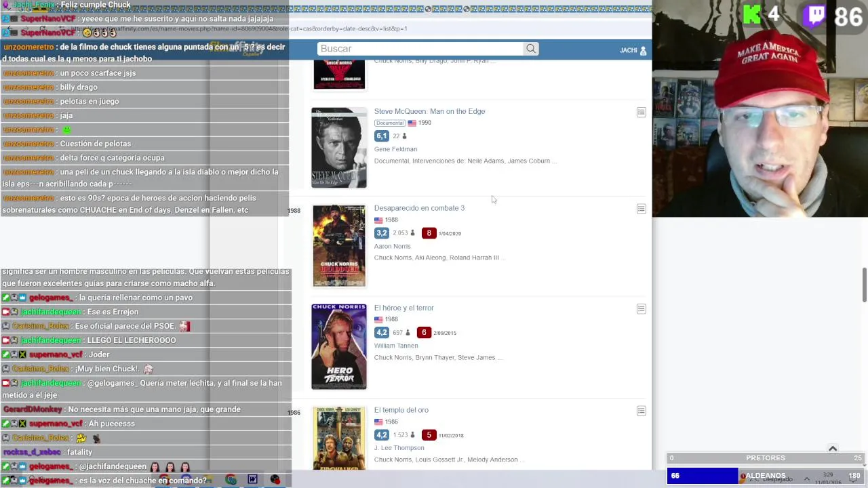The image size is (868, 488).
Task: Expand the system tray hidden icons chevron
Action: point(807,479)
